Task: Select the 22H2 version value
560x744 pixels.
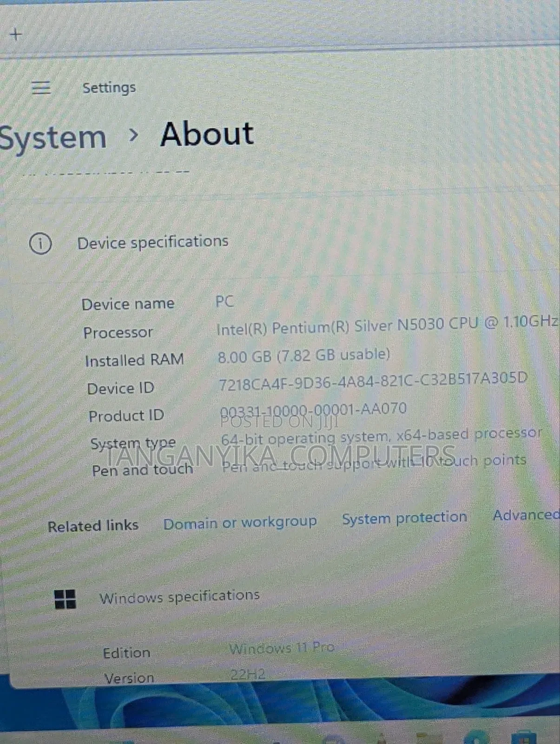Action: pos(248,675)
